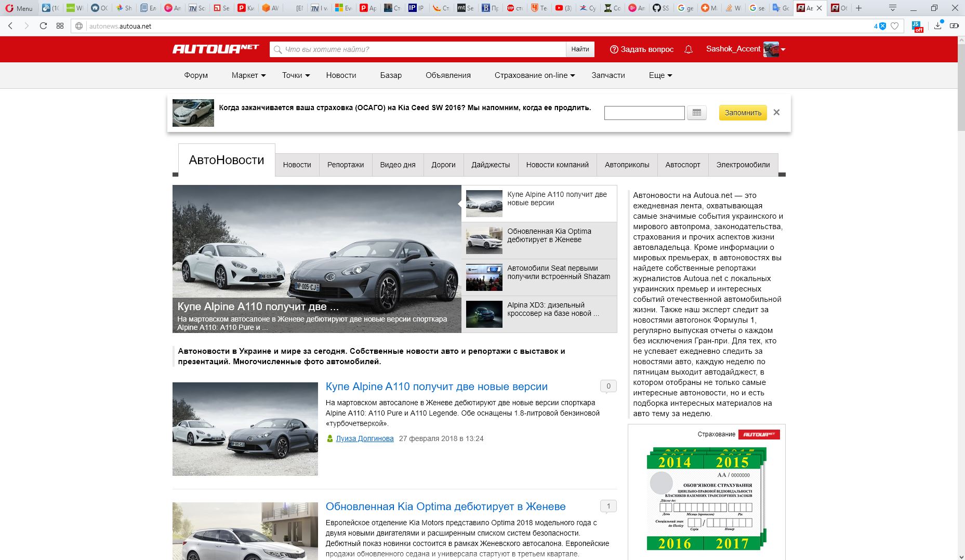Click the notification bell icon
965x560 pixels.
689,49
